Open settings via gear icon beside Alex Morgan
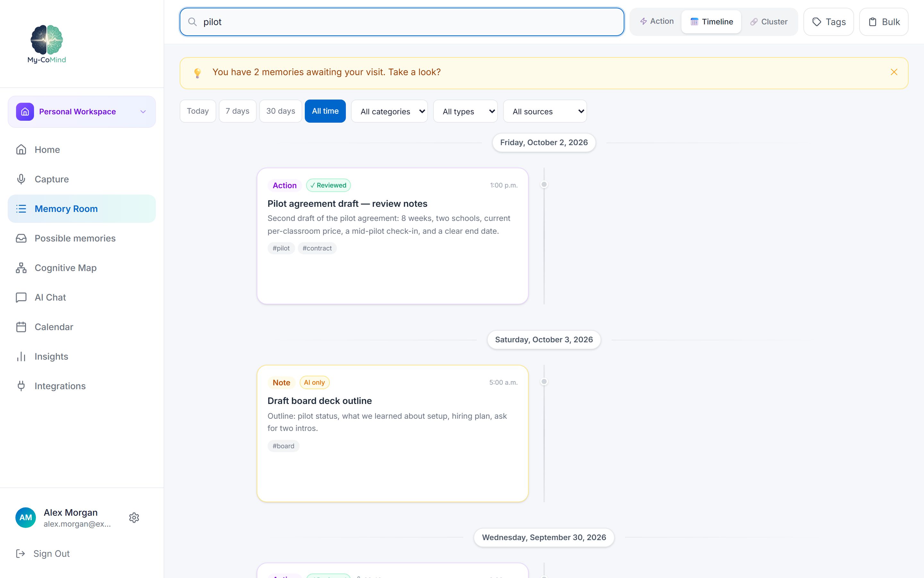The width and height of the screenshot is (924, 578). click(x=134, y=518)
